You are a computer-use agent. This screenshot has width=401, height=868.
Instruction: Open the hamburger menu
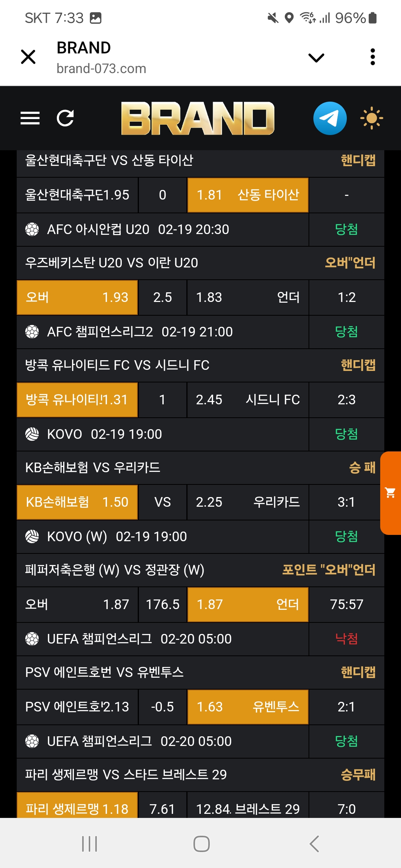(x=30, y=118)
